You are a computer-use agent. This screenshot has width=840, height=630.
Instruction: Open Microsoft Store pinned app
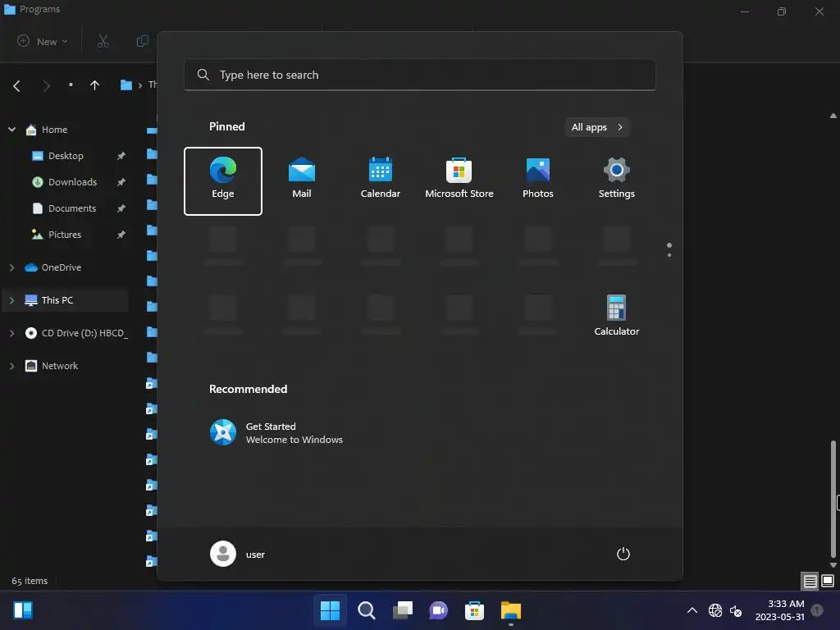point(459,181)
